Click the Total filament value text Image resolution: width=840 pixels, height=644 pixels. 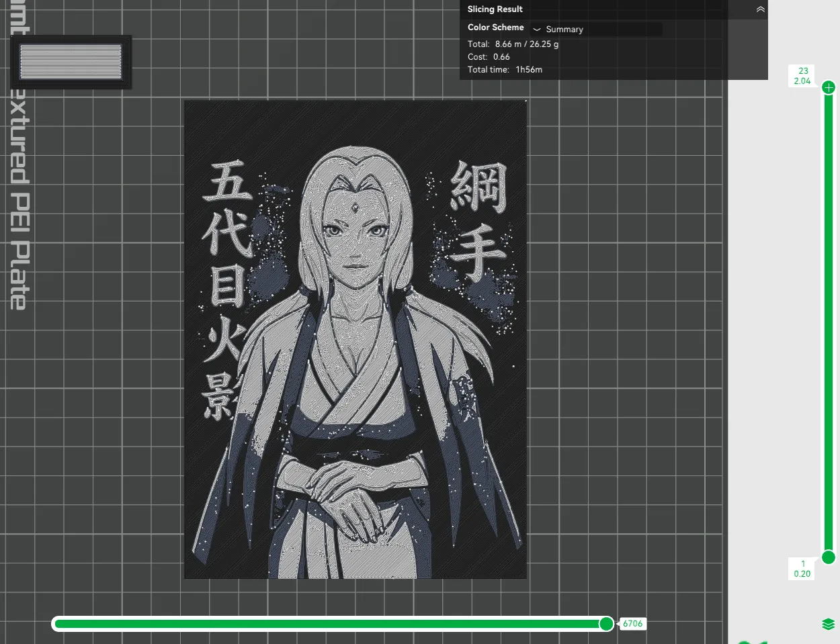pos(527,44)
